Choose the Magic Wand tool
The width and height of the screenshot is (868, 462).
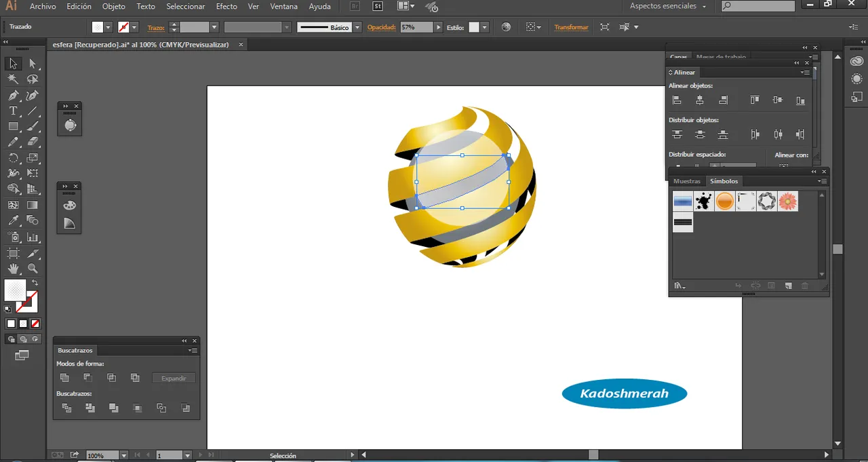[x=13, y=79]
